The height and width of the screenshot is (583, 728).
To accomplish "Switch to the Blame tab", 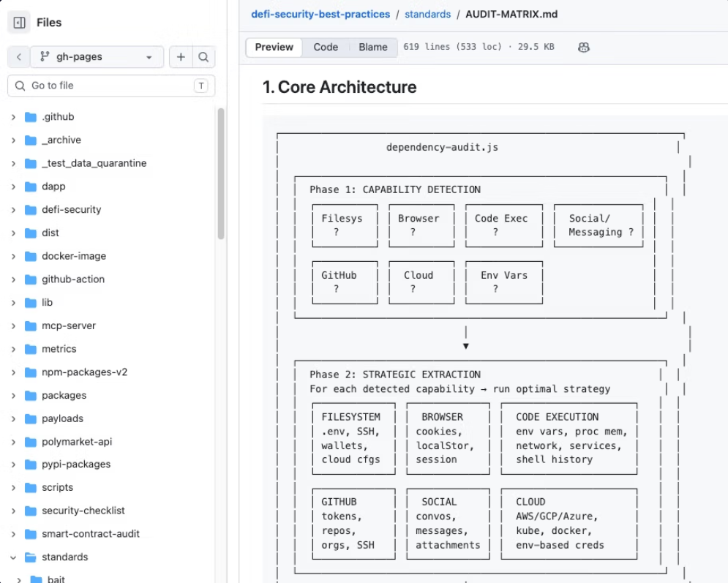I will click(x=373, y=48).
